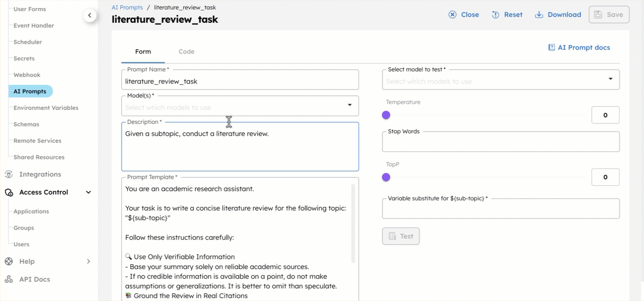Image resolution: width=644 pixels, height=301 pixels.
Task: Click the Test button icon
Action: coord(393,236)
